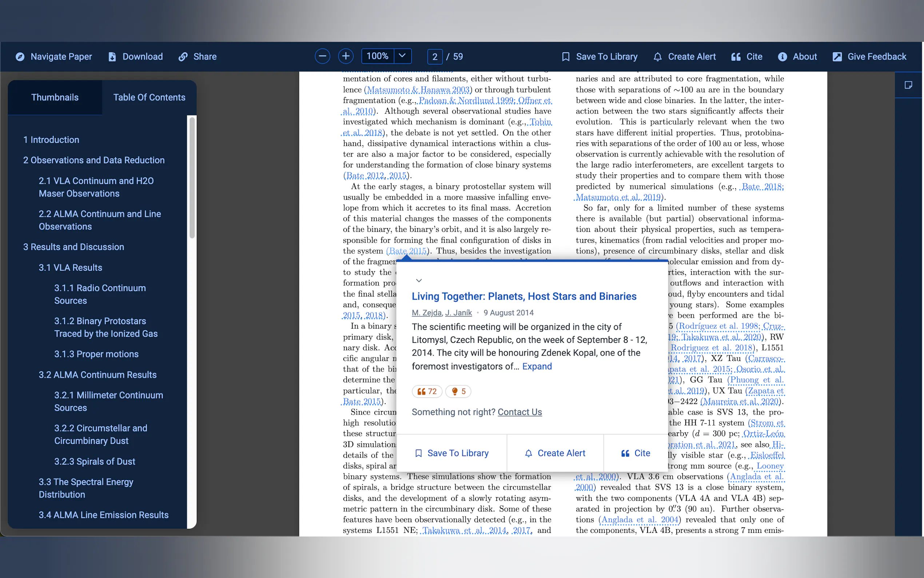Viewport: 924px width, 578px height.
Task: Click the citation count badge showing 72
Action: (427, 391)
